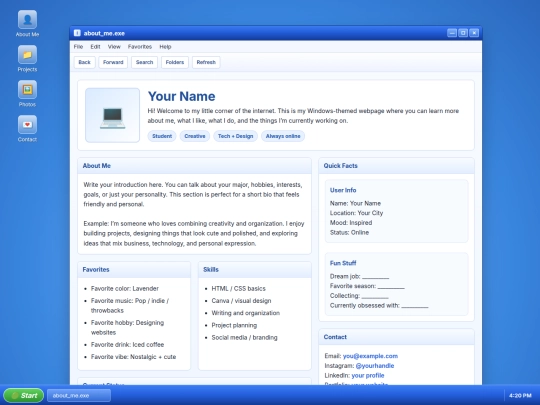This screenshot has height=405, width=540.
Task: Open the you@example.com email link
Action: 370,356
